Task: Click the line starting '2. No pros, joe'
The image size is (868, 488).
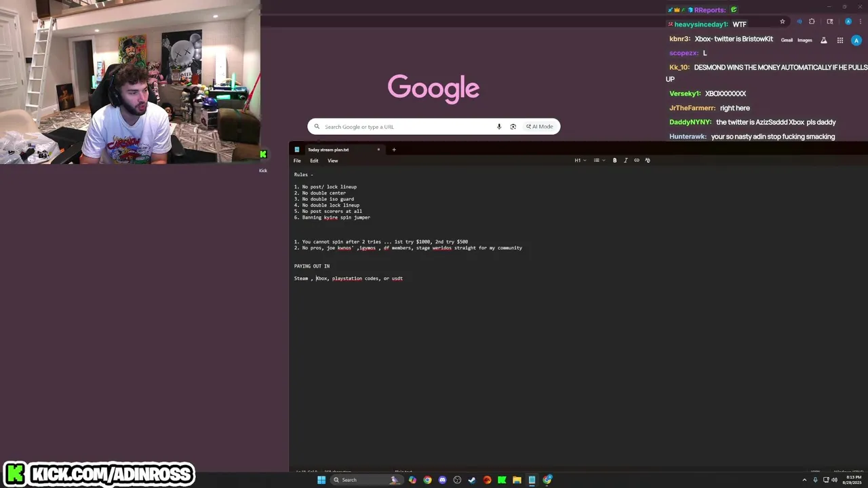Action: [x=408, y=248]
